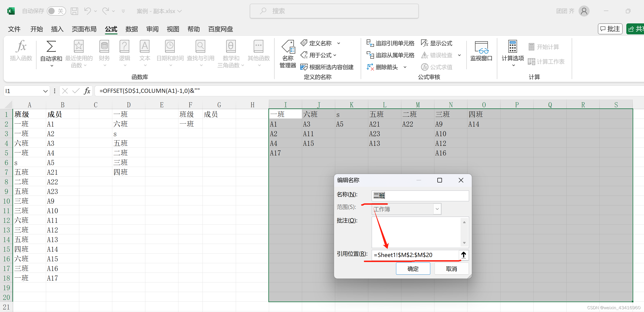The width and height of the screenshot is (644, 312).
Task: Click Create from Selection (根据所选内容创建)
Action: (x=327, y=67)
